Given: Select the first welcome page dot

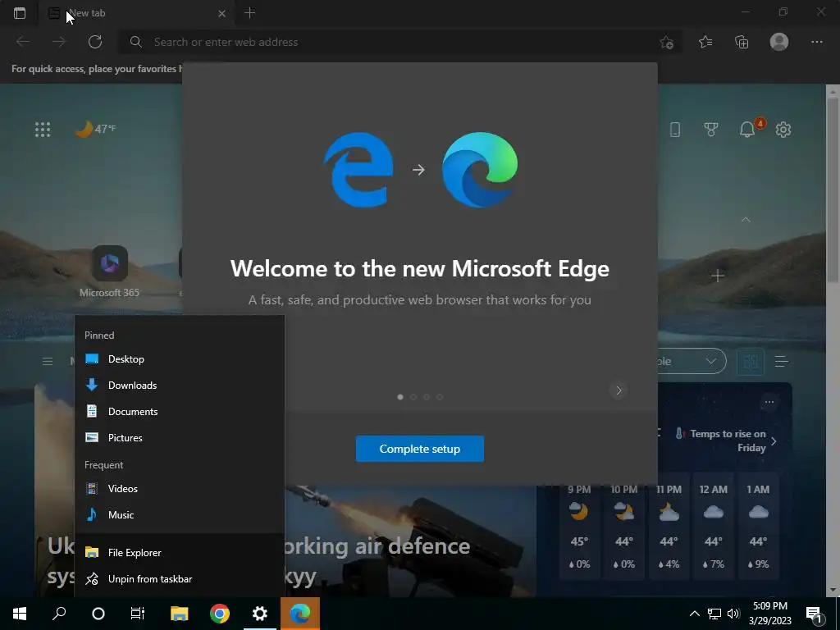Looking at the screenshot, I should pyautogui.click(x=400, y=397).
